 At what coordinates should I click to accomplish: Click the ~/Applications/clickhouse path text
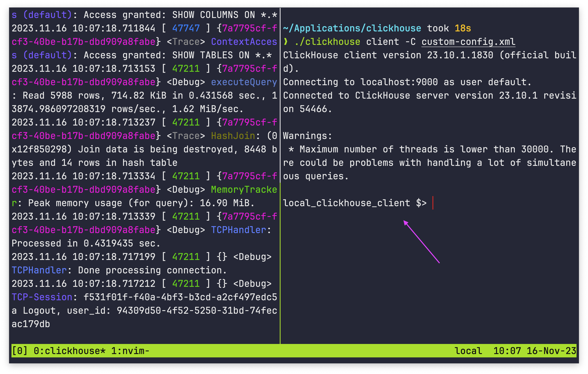click(x=352, y=28)
